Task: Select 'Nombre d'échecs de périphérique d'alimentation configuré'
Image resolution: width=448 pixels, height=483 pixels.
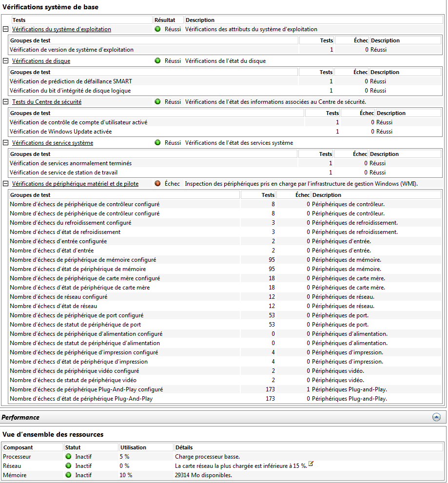Action: [x=225, y=333]
